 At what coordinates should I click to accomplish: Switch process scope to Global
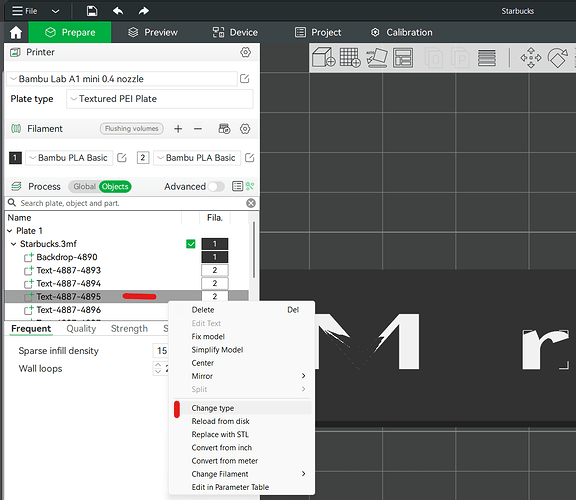(x=84, y=187)
